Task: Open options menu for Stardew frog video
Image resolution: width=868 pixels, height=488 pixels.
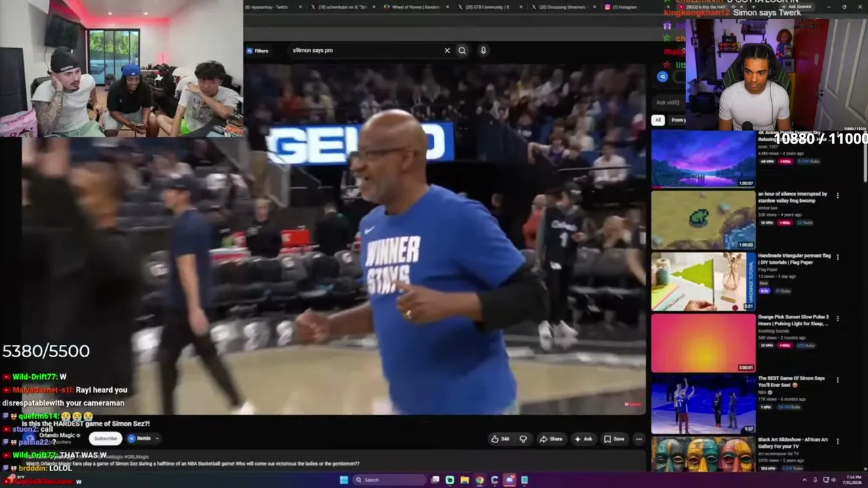Action: [x=837, y=195]
